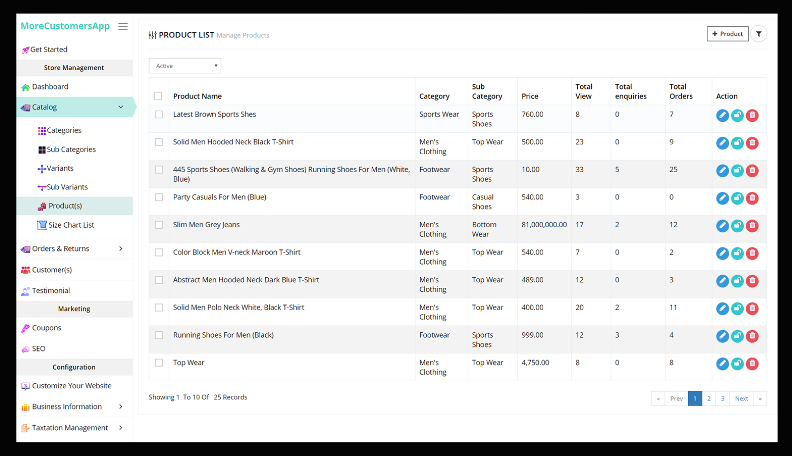The height and width of the screenshot is (456, 792).
Task: Check the box for Solid Men Hooded Neck Black T-Shirt
Action: (x=158, y=142)
